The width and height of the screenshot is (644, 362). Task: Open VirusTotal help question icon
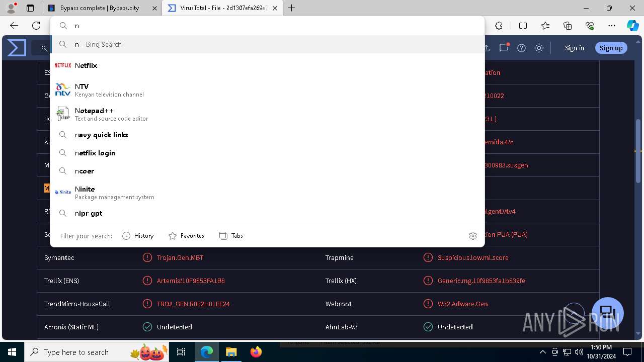pyautogui.click(x=522, y=48)
